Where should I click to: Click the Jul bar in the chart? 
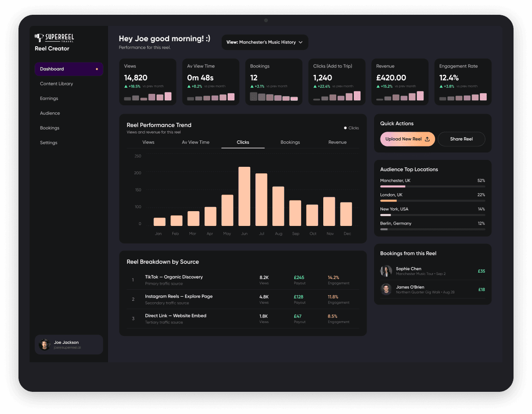click(x=261, y=200)
